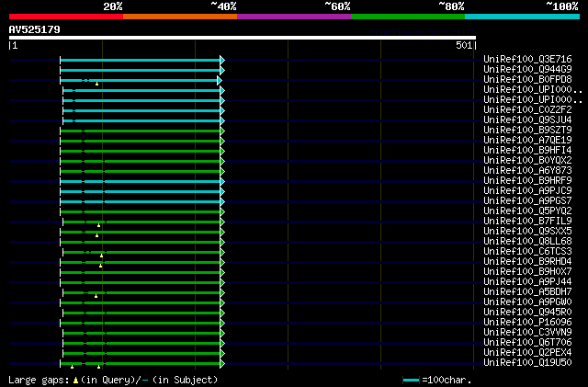Viewport: 588px width, 387px height.
Task: Select the white AV525179 query sequence bar
Action: (243, 38)
